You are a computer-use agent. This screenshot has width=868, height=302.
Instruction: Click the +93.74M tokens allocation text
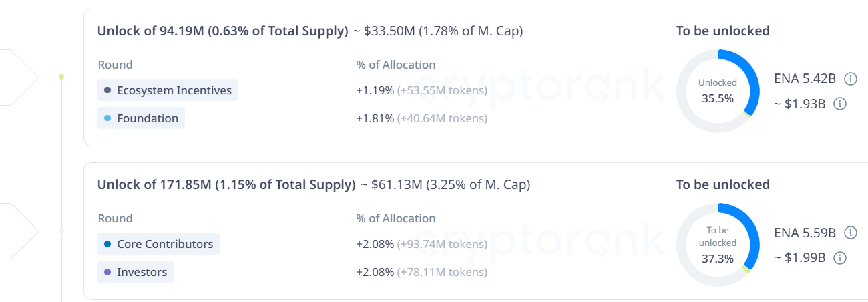tap(442, 244)
